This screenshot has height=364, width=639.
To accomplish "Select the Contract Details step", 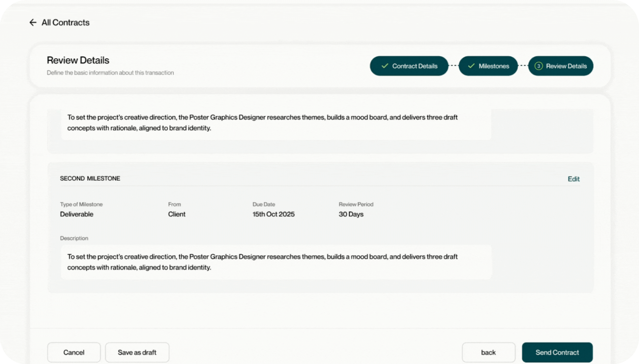I will tap(409, 66).
